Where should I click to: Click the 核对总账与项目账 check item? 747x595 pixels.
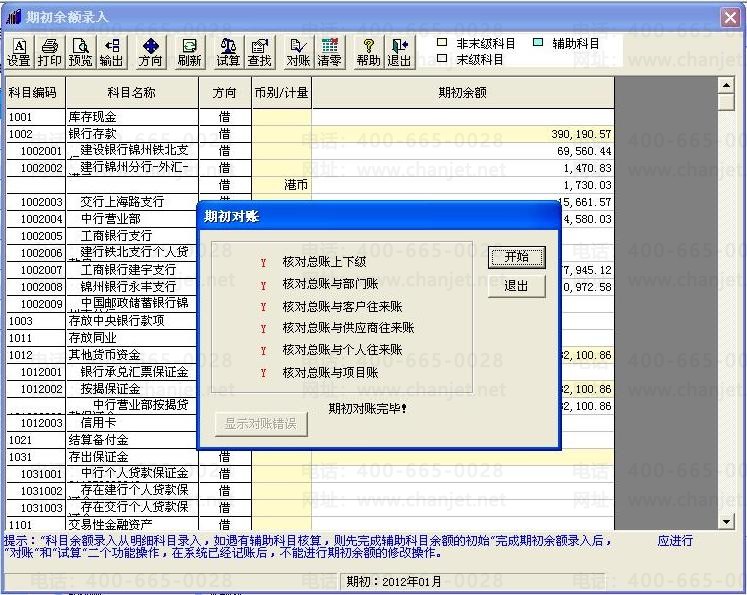pos(330,373)
